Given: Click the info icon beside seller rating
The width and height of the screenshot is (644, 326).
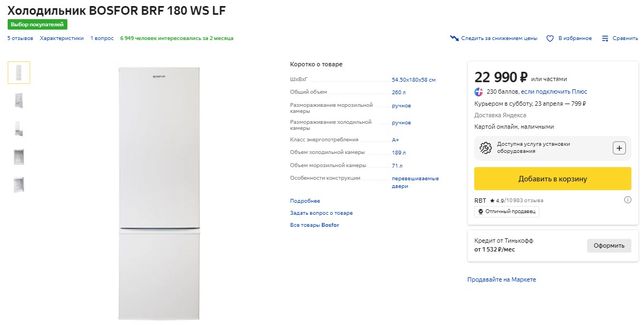Looking at the screenshot, I should pyautogui.click(x=628, y=200).
